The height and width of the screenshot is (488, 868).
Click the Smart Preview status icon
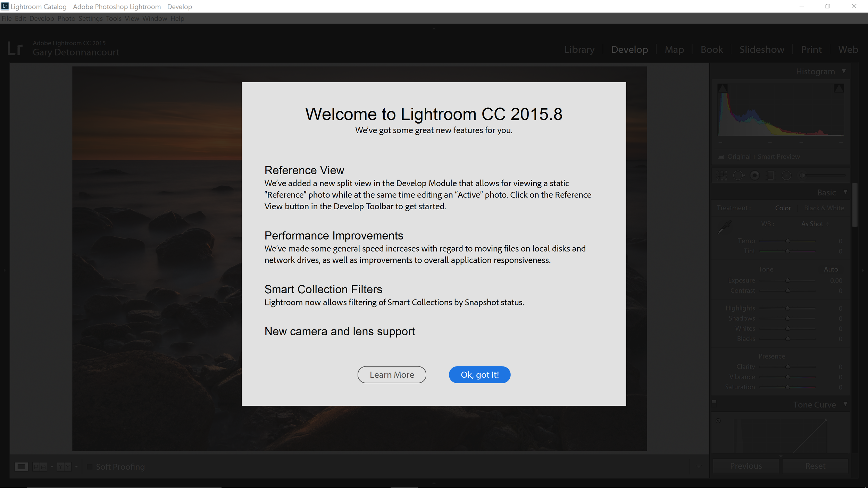click(721, 157)
